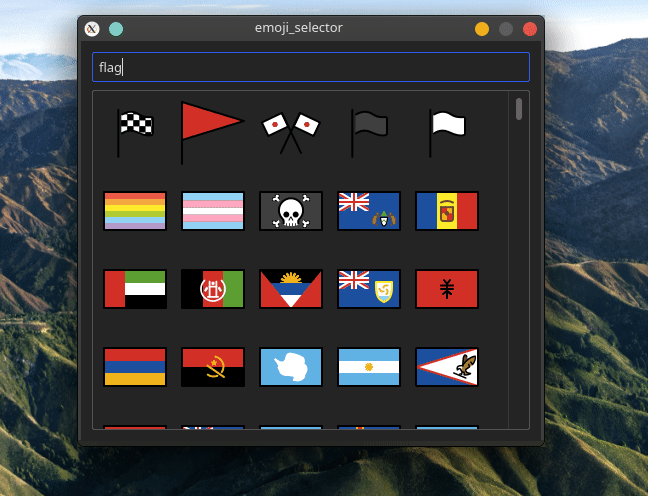Click the teal pin button in titlebar
This screenshot has width=648, height=496.
pyautogui.click(x=116, y=29)
